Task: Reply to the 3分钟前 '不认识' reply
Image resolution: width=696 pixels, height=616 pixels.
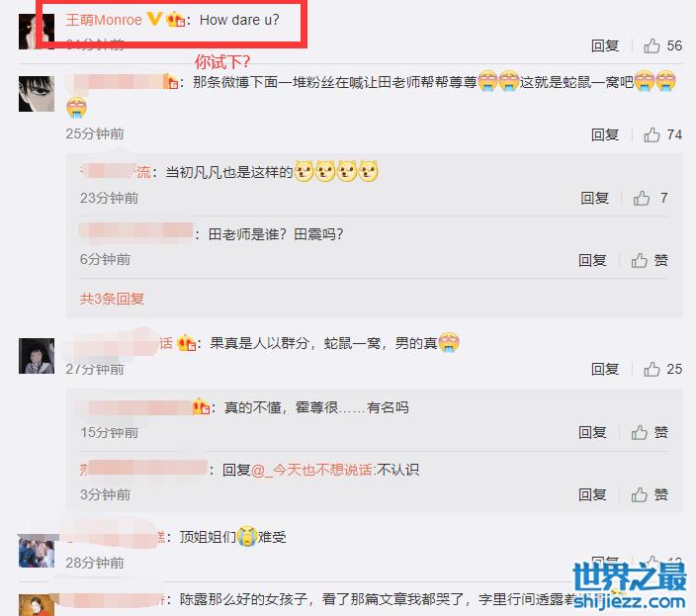Action: [592, 494]
